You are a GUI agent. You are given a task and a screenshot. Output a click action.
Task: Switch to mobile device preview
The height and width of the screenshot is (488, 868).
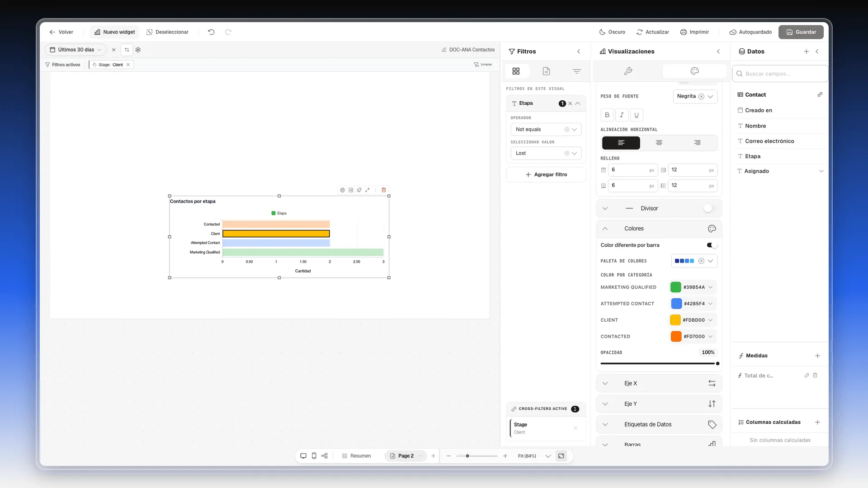[x=314, y=456]
